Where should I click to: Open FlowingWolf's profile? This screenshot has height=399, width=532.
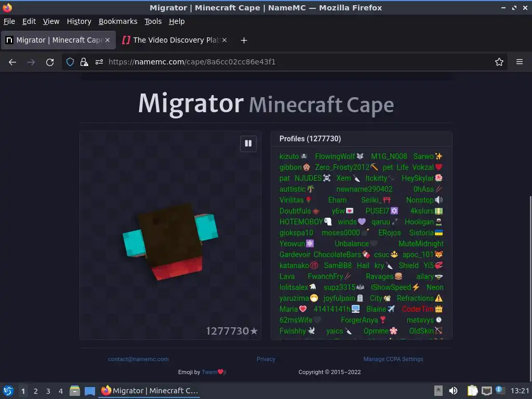335,156
